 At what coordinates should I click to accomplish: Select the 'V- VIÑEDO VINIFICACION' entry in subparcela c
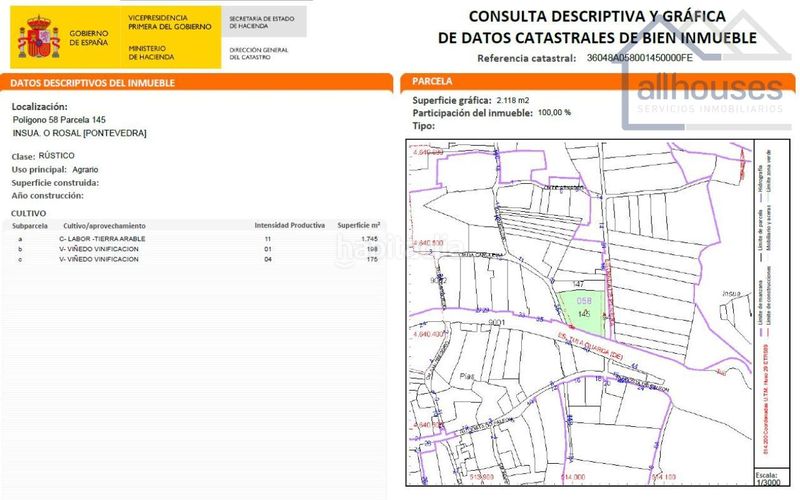point(99,259)
